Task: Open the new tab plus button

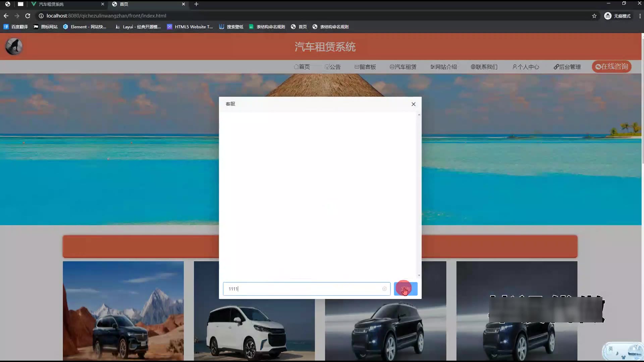Action: pos(196,4)
